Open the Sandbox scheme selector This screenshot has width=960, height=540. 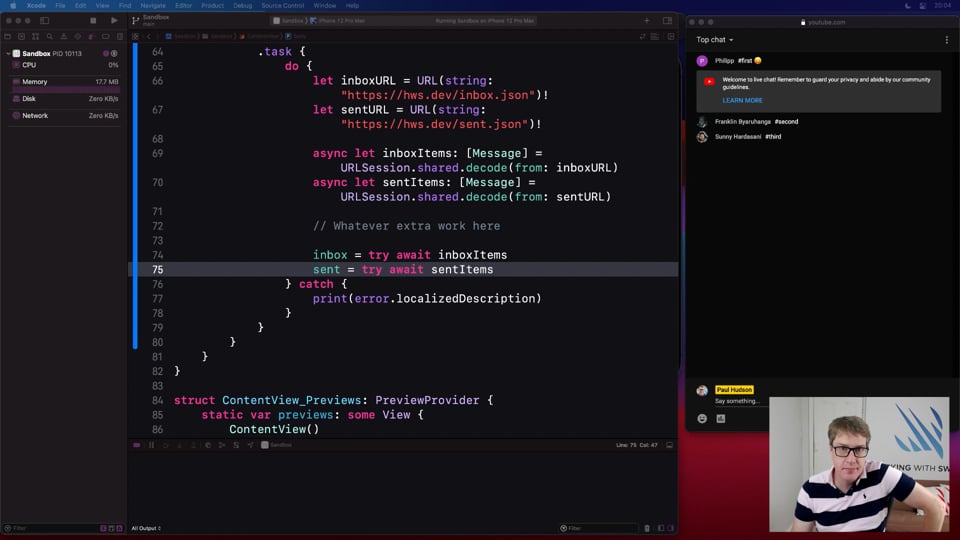[x=288, y=21]
